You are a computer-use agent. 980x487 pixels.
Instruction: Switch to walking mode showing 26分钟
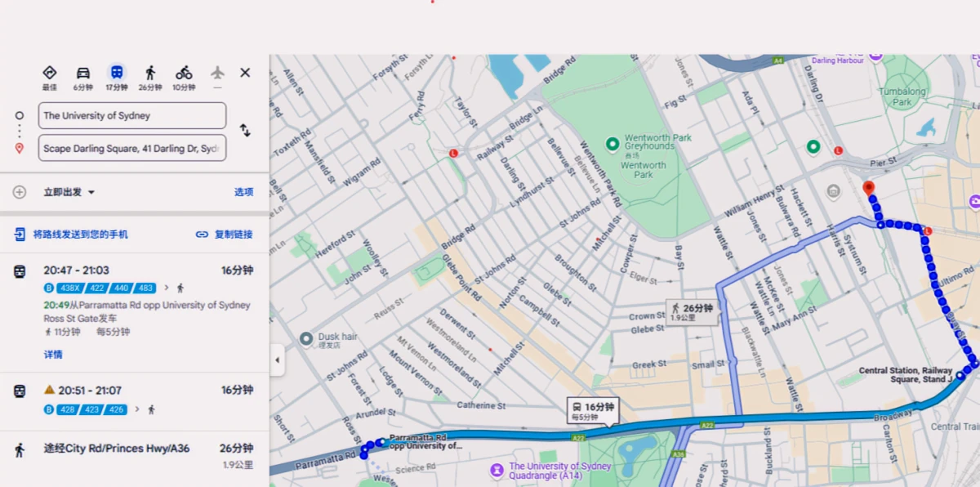pos(150,77)
